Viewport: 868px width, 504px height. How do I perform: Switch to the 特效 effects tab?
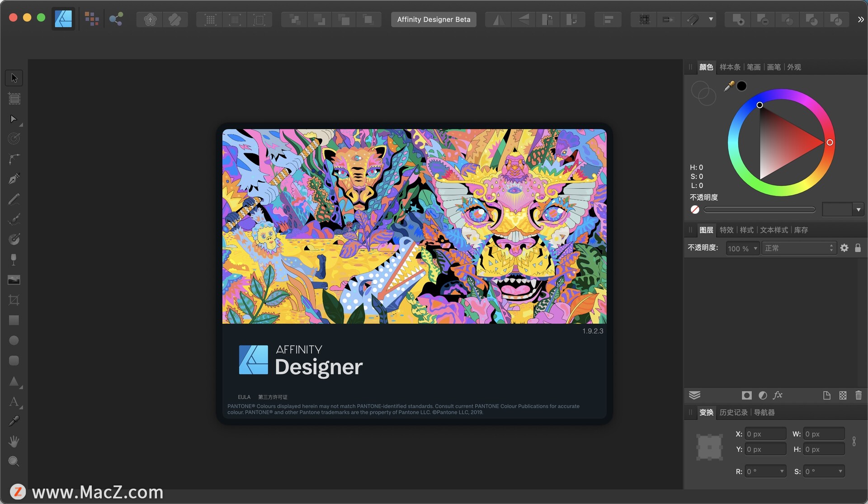click(726, 230)
